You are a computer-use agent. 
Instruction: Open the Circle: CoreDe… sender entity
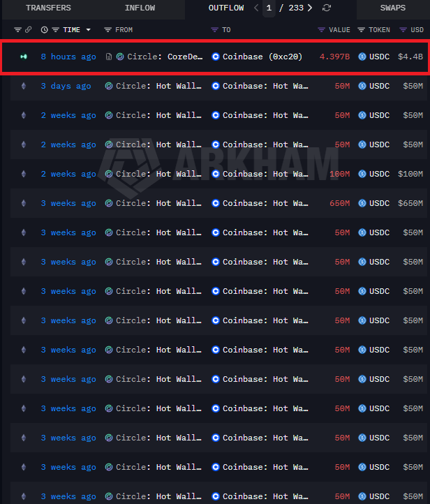165,57
